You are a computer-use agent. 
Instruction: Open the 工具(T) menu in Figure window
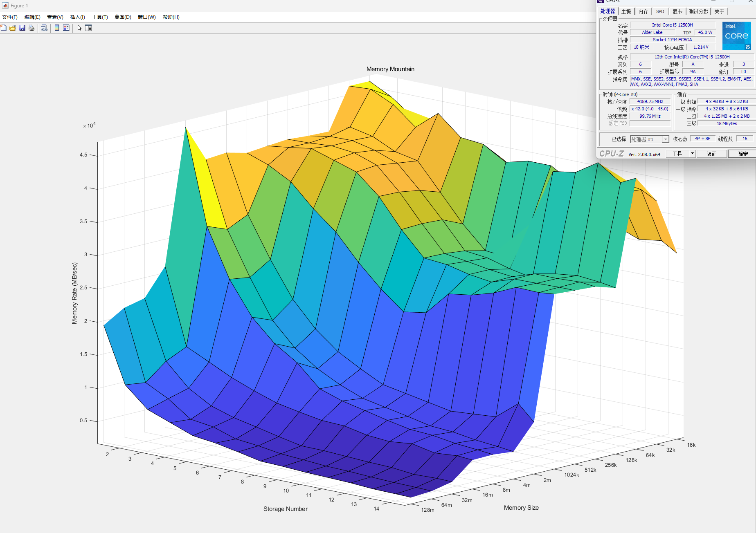pos(100,17)
